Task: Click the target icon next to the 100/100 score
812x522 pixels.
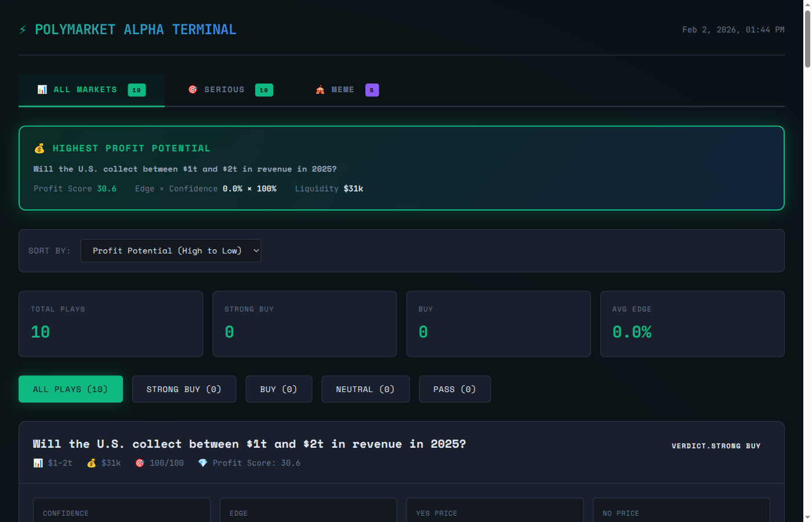Action: 140,463
